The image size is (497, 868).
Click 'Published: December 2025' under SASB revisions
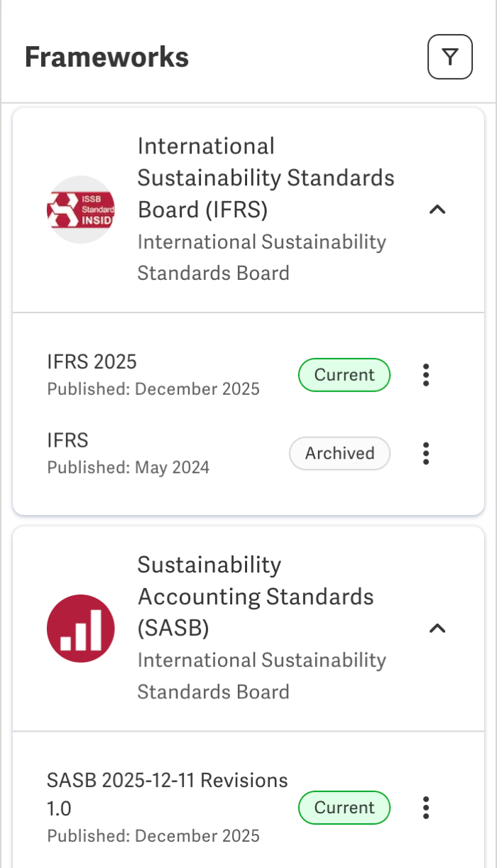click(153, 835)
